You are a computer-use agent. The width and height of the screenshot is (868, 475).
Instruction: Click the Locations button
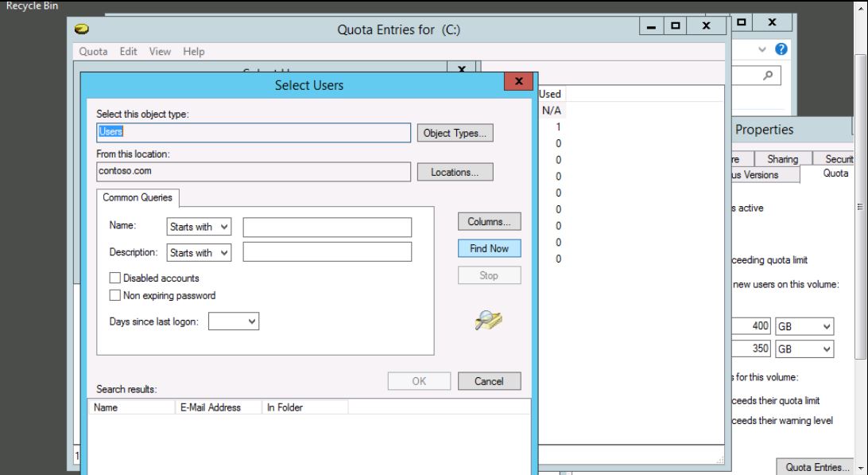click(455, 172)
